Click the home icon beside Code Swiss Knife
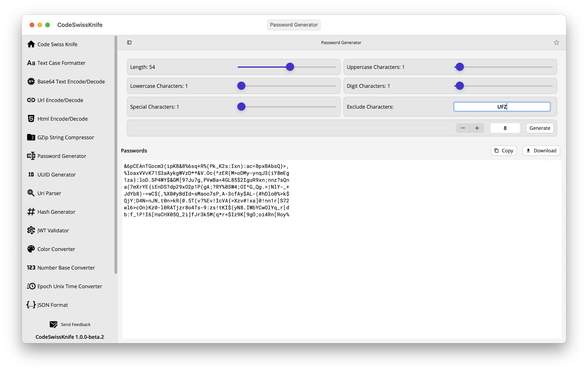The width and height of the screenshot is (588, 372). 31,44
